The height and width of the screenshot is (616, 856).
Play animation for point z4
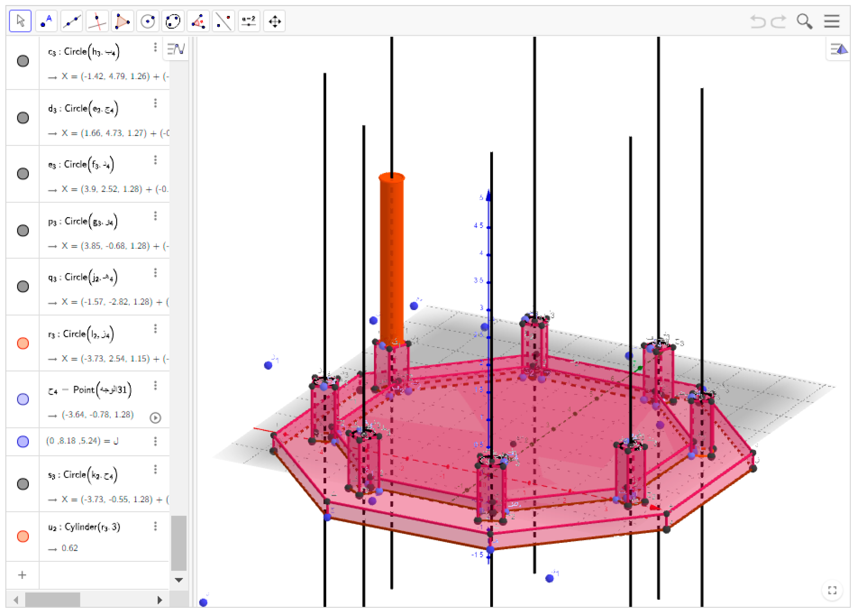[x=155, y=418]
